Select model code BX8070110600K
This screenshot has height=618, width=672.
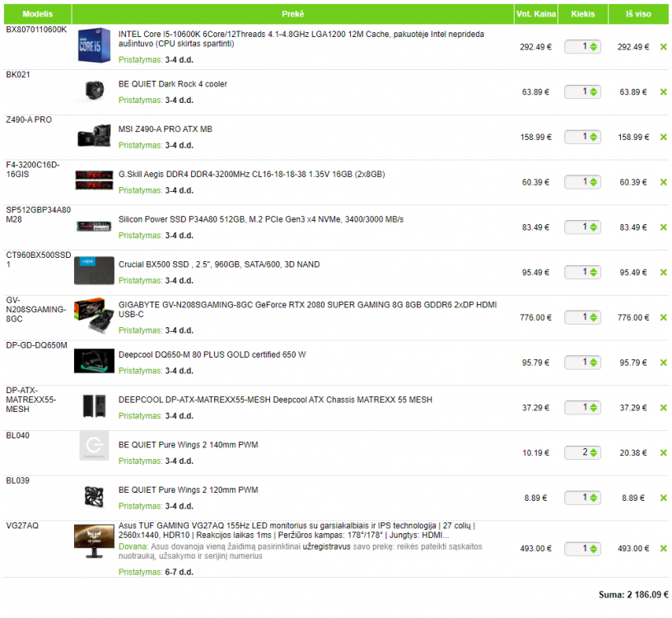(36, 30)
